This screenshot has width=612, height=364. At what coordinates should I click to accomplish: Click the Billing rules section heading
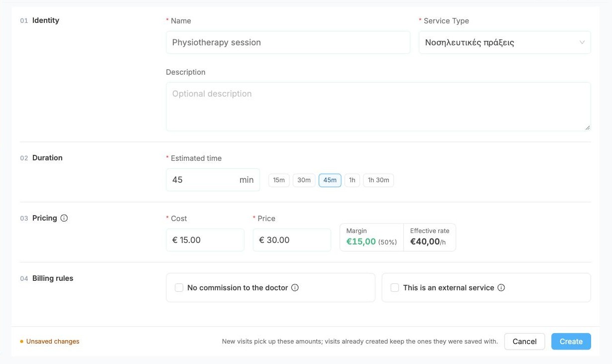[53, 278]
